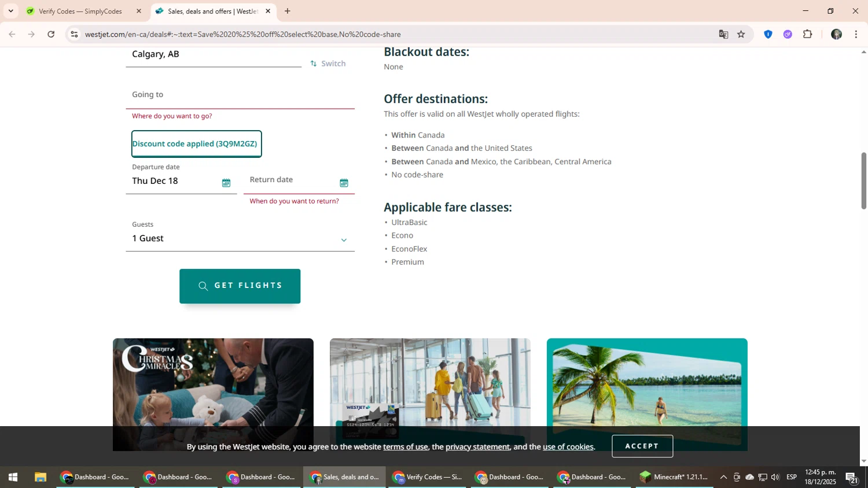Click UltraBasic fare class text
The width and height of the screenshot is (868, 488).
click(x=409, y=223)
